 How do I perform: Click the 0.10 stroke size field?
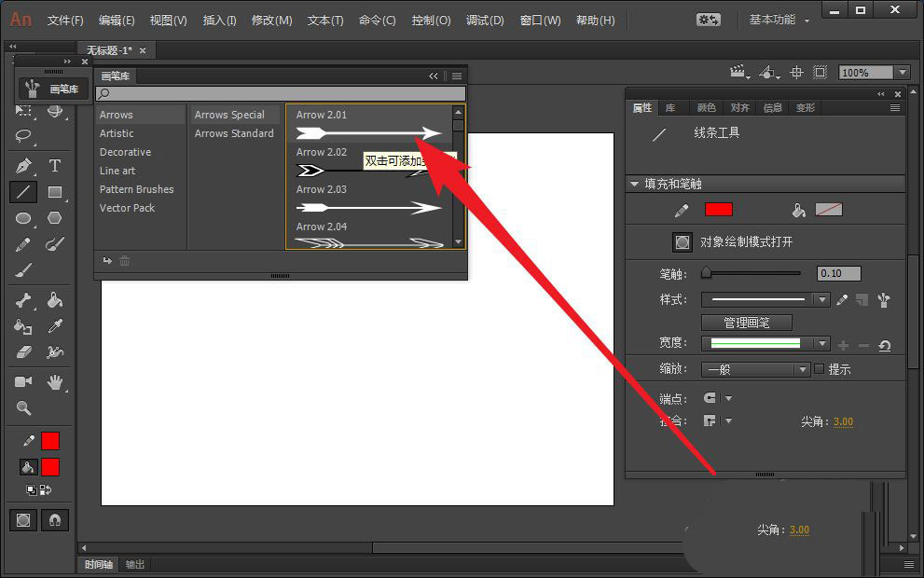[838, 273]
